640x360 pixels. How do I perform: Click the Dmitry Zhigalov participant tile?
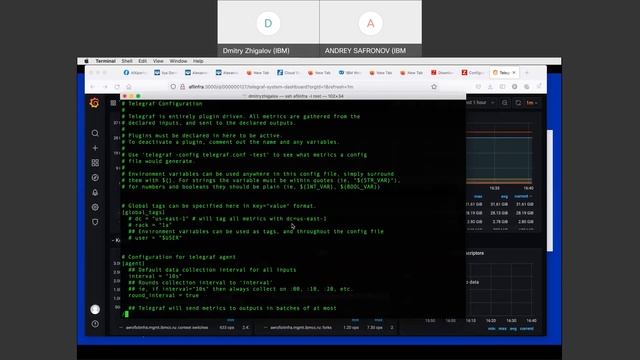point(268,28)
